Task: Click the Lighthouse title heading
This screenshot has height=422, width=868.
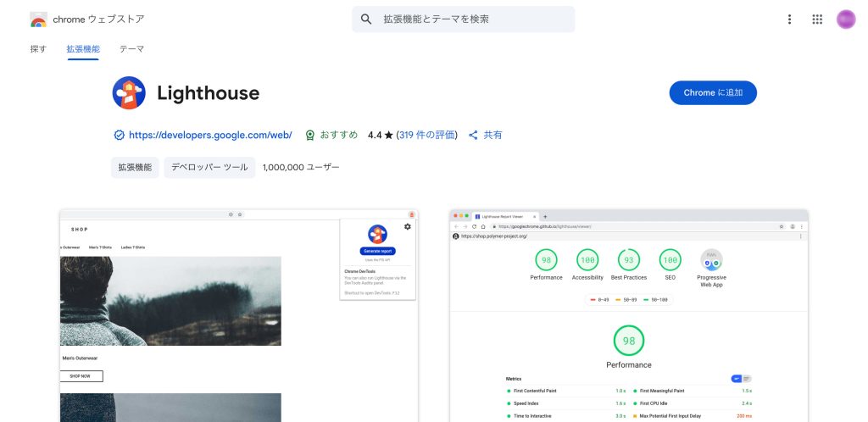Action: tap(209, 93)
